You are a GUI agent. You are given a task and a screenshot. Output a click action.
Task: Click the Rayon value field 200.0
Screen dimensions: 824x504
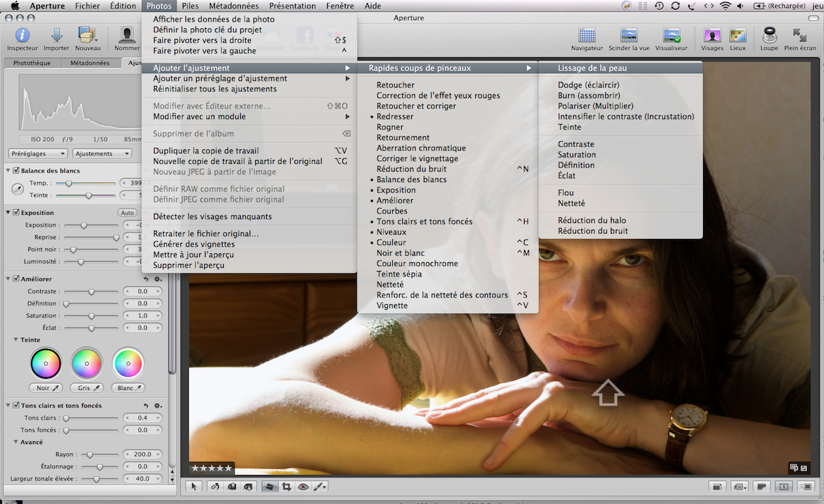(x=142, y=454)
